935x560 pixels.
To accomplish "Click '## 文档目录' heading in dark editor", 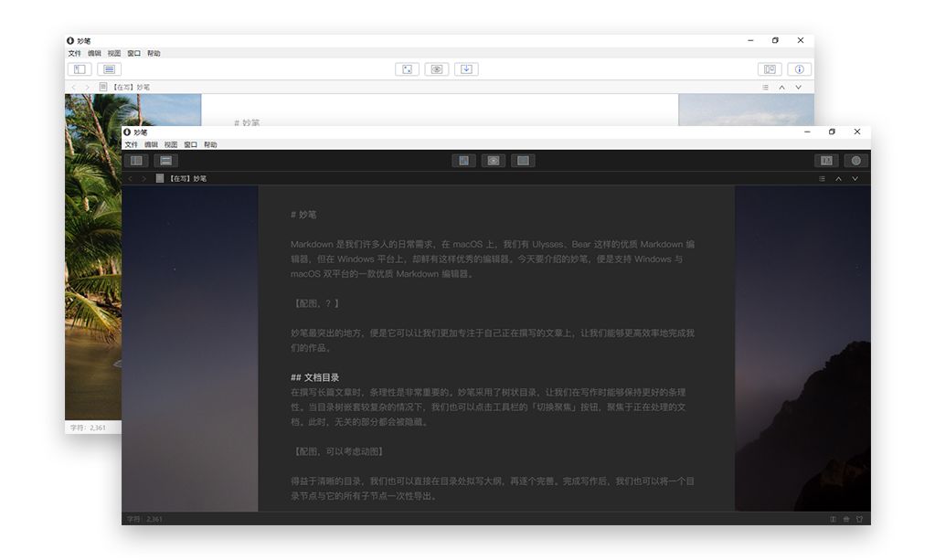I will pyautogui.click(x=314, y=377).
